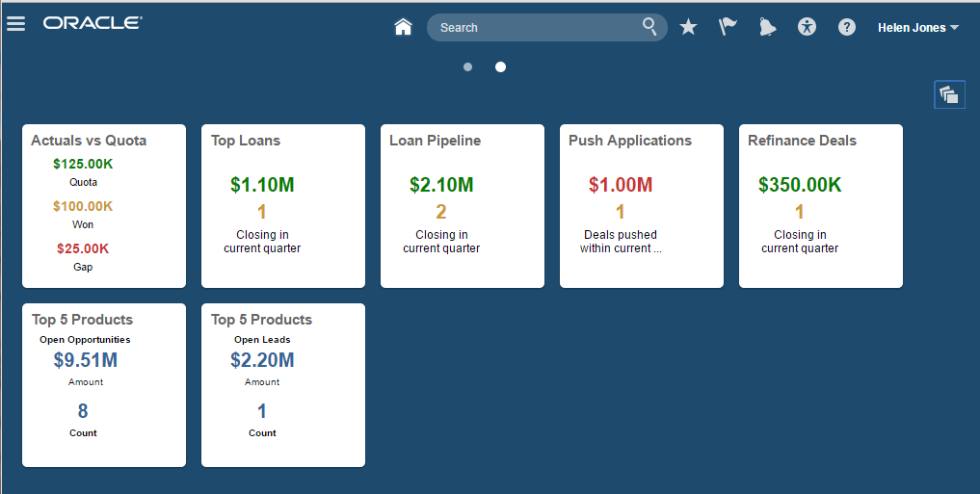The height and width of the screenshot is (494, 980).
Task: Open the Help question mark icon
Action: pyautogui.click(x=847, y=27)
